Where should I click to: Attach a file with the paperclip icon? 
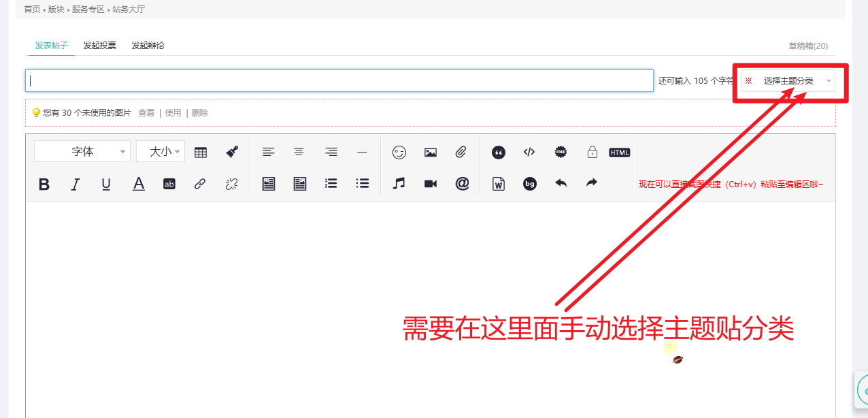point(461,152)
